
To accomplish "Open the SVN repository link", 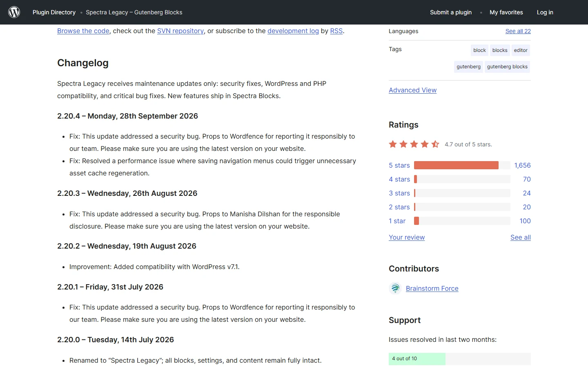I will [x=180, y=31].
